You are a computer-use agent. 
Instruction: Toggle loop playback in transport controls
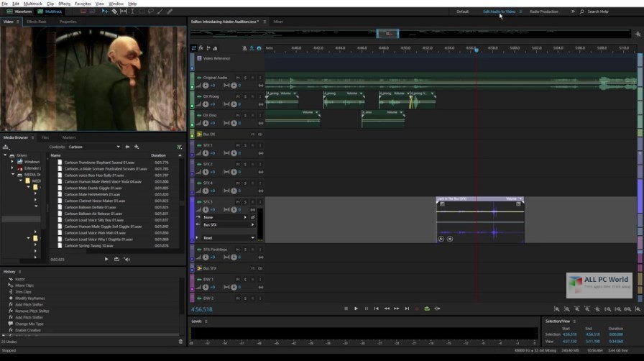(x=427, y=309)
